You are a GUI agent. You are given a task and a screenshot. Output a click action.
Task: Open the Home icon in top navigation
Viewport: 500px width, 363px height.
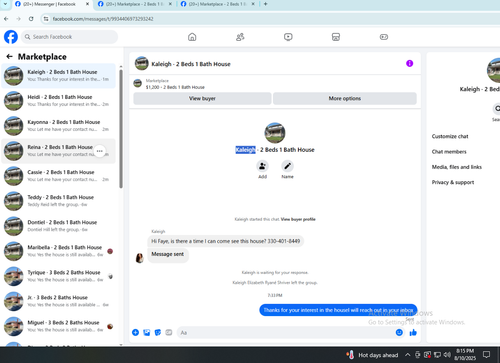tap(192, 37)
